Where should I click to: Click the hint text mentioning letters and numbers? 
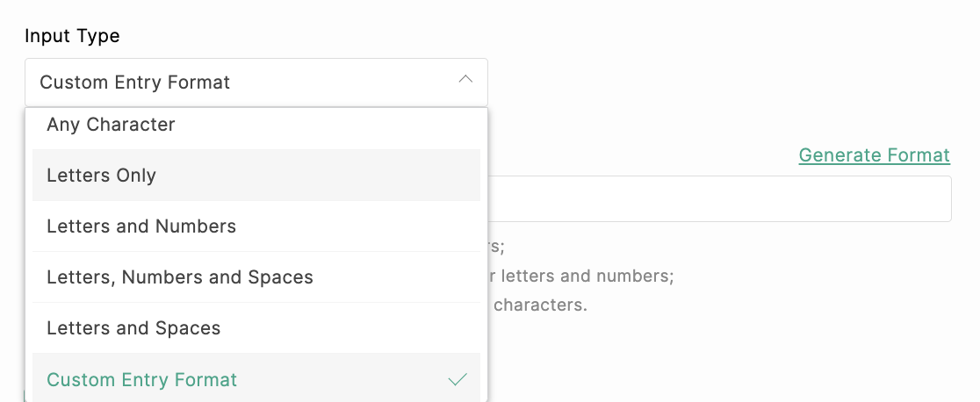(x=580, y=276)
